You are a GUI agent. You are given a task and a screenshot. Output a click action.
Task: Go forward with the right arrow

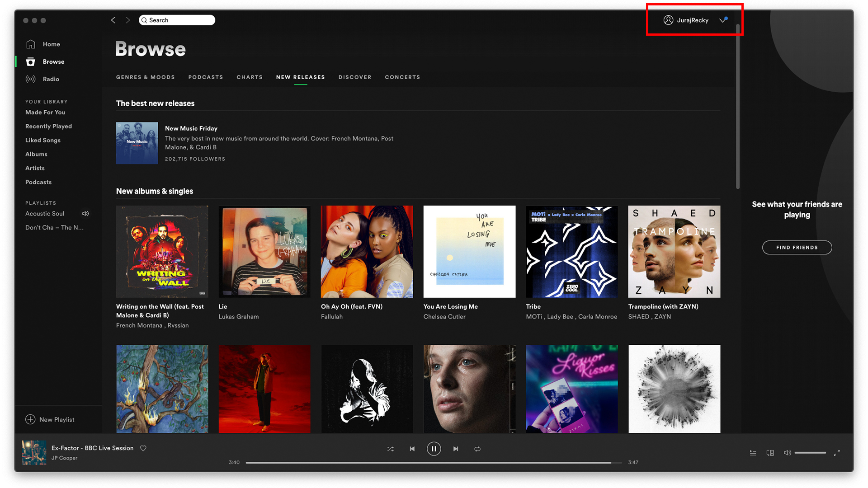[x=128, y=20]
